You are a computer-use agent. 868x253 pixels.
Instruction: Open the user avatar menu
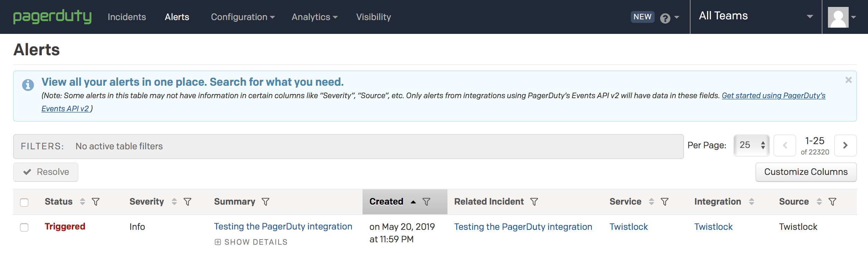point(842,17)
